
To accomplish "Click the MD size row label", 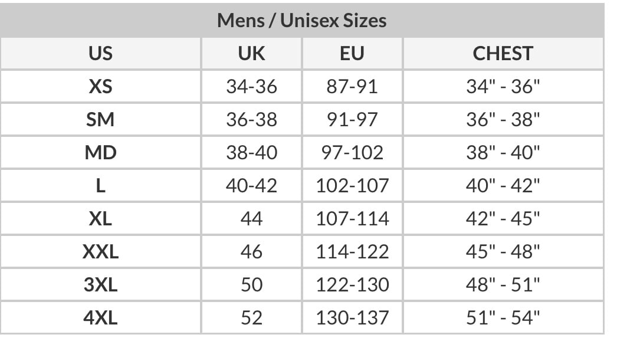I will 100,153.
